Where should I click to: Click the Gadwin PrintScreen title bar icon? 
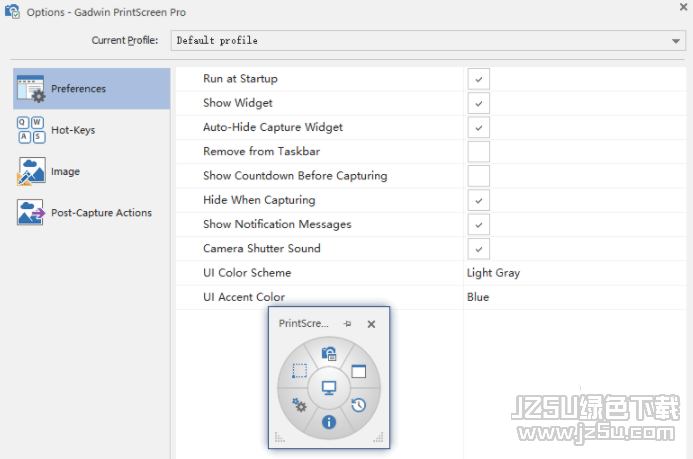click(x=12, y=11)
